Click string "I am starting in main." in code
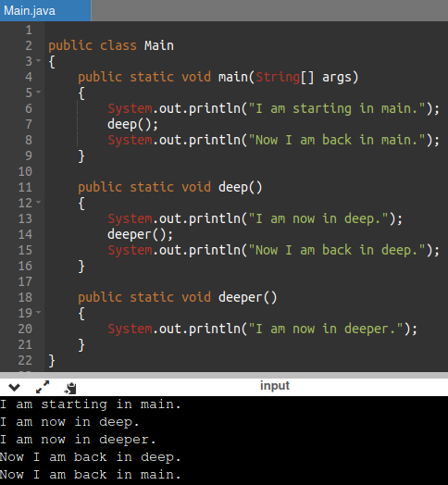 [337, 109]
